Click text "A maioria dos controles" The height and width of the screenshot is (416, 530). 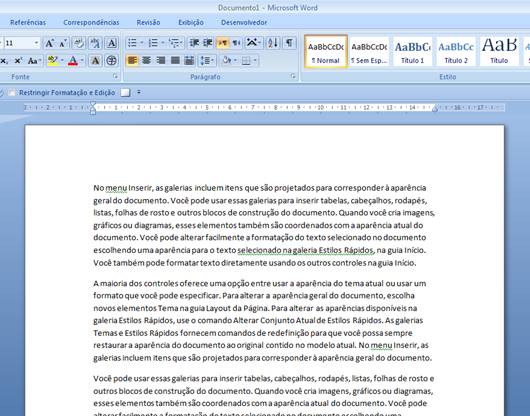pos(136,283)
